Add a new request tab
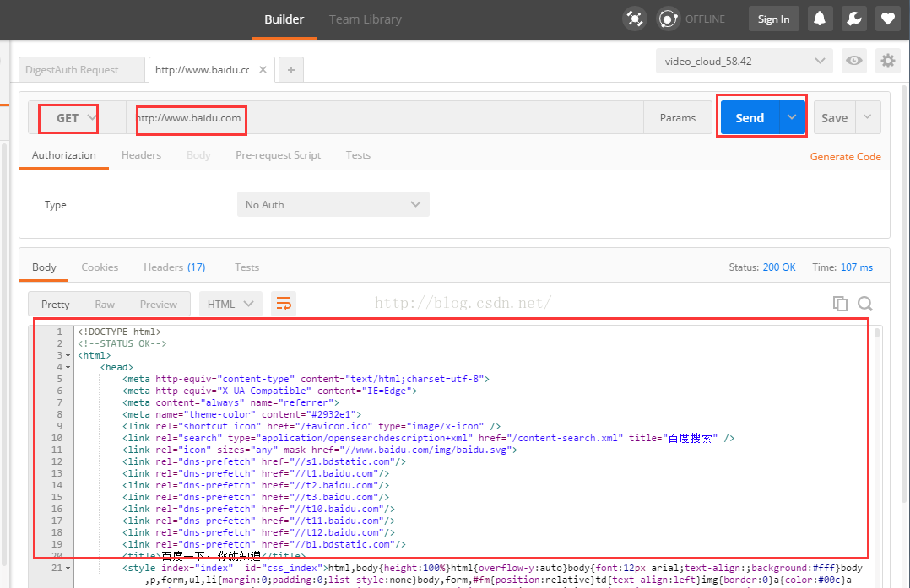This screenshot has height=588, width=910. click(x=290, y=70)
